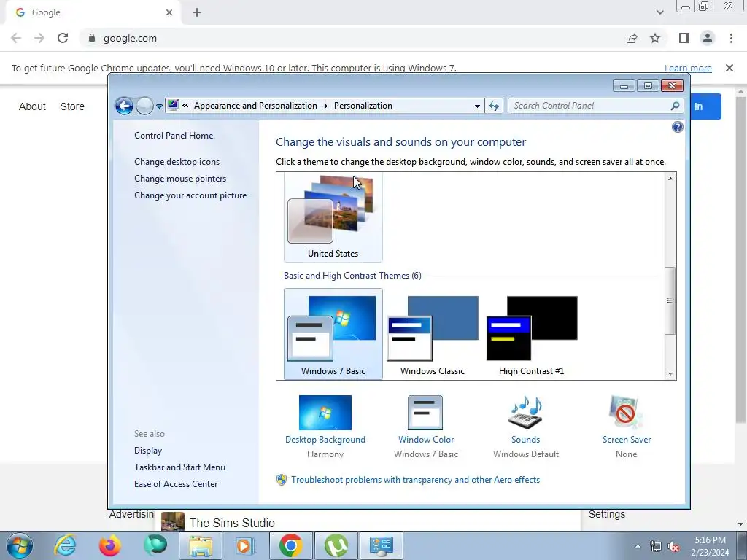The image size is (747, 560).
Task: Click the breadcrumb arrow between Appearance and Personalization
Action: pos(326,106)
